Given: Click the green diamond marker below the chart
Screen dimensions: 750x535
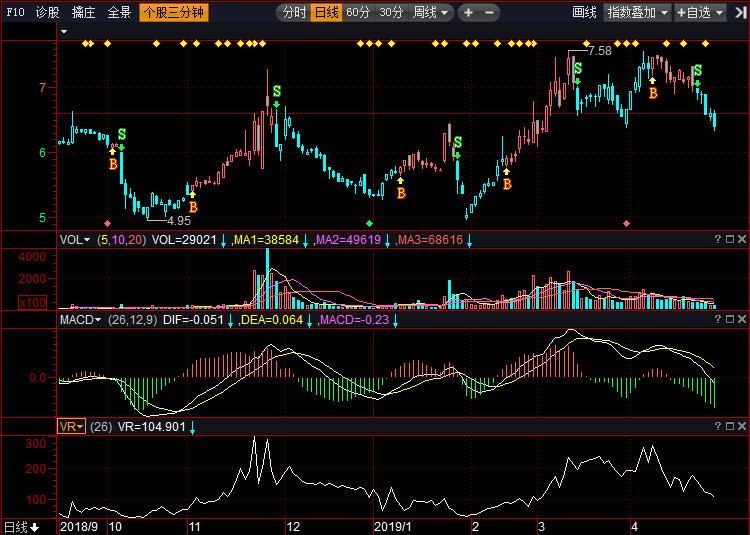Looking at the screenshot, I should point(369,223).
